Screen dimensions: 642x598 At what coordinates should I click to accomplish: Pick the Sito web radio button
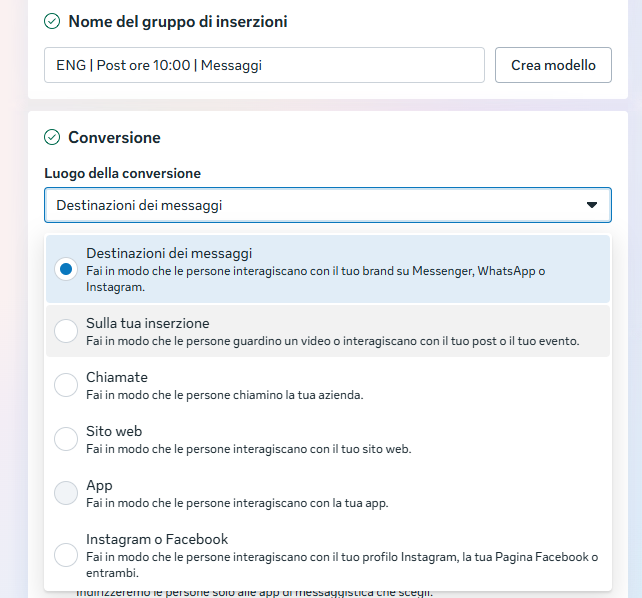pyautogui.click(x=66, y=439)
